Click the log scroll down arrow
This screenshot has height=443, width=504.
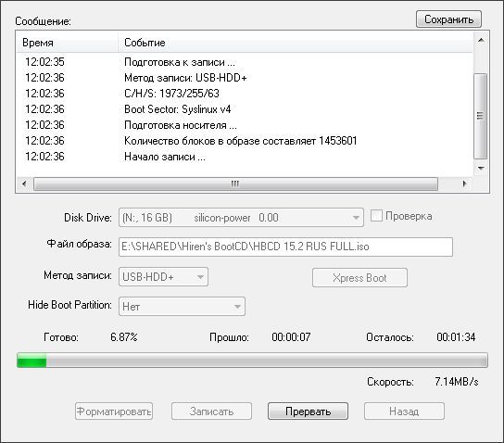click(481, 168)
